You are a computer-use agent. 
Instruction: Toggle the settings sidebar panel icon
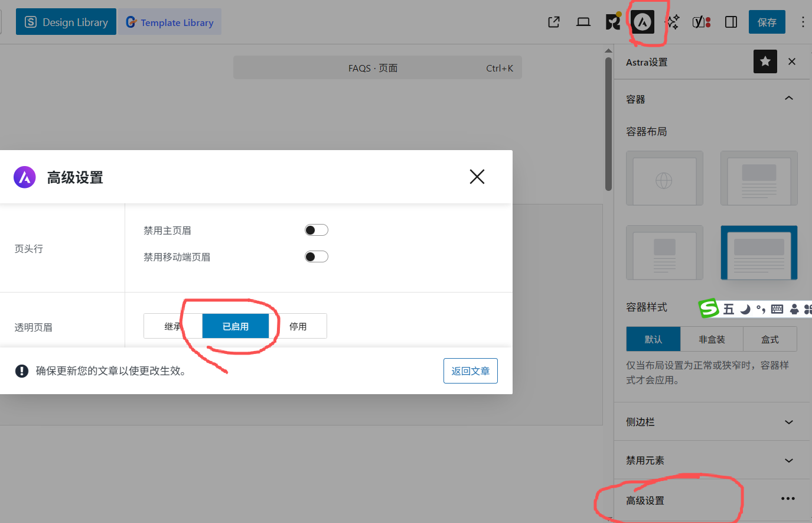coord(731,22)
